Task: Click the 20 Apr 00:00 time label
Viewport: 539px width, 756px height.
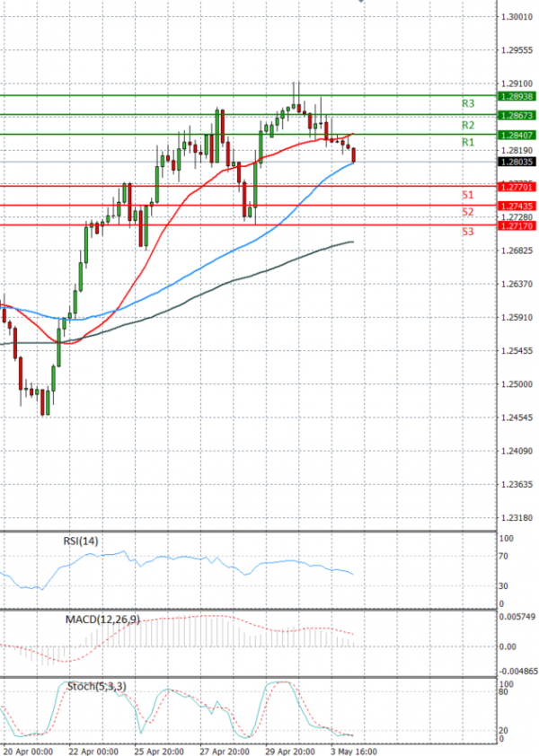Action: [x=28, y=752]
